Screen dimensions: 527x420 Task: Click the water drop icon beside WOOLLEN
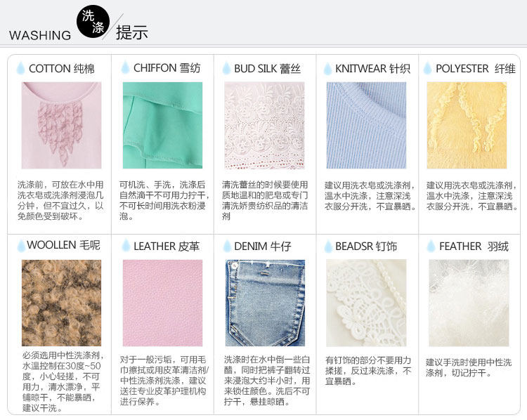21,245
